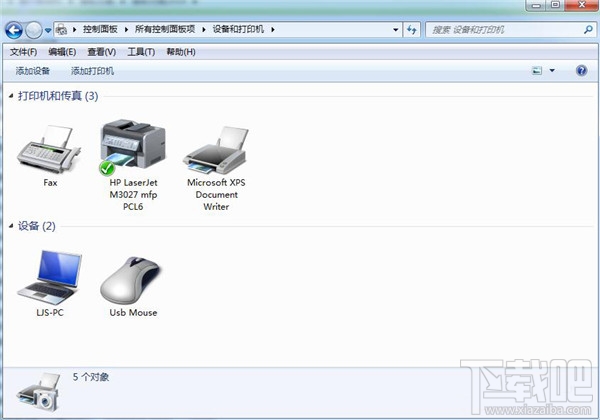The width and height of the screenshot is (600, 420).
Task: Select the 设备和打印机 breadcrumb
Action: 238,29
